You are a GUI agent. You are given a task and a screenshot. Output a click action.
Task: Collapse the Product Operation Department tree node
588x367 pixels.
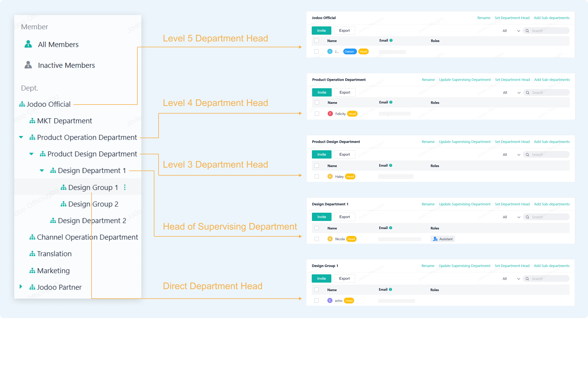21,137
